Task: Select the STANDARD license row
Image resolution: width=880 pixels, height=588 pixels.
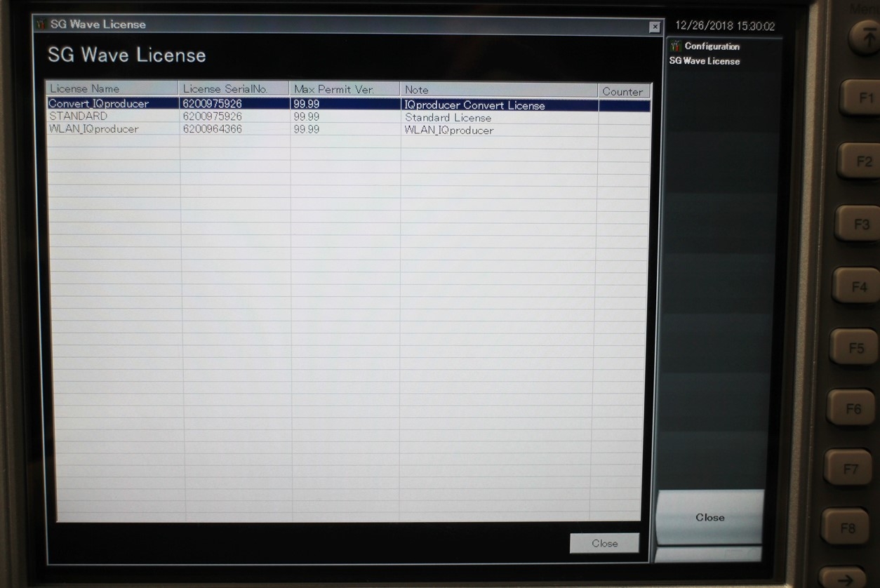Action: (349, 116)
